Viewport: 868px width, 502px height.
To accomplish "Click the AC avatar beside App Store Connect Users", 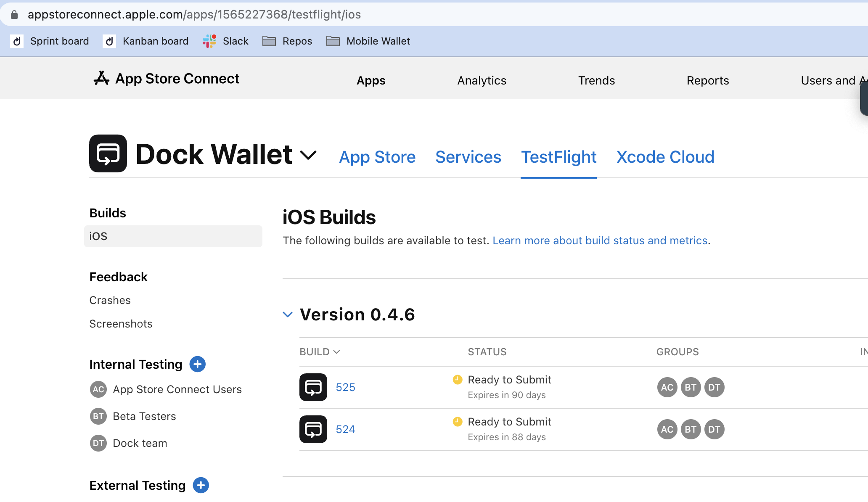I will (x=98, y=389).
